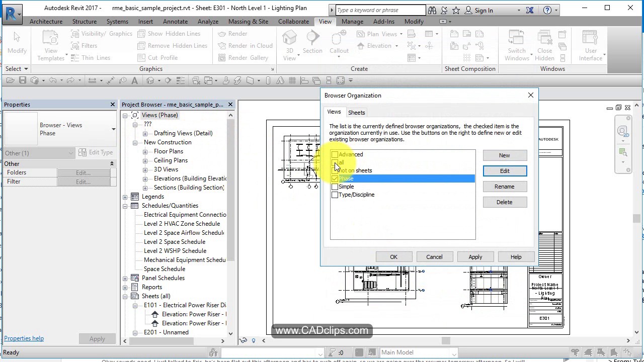Select the Section tool
The image size is (644, 362).
click(312, 43)
